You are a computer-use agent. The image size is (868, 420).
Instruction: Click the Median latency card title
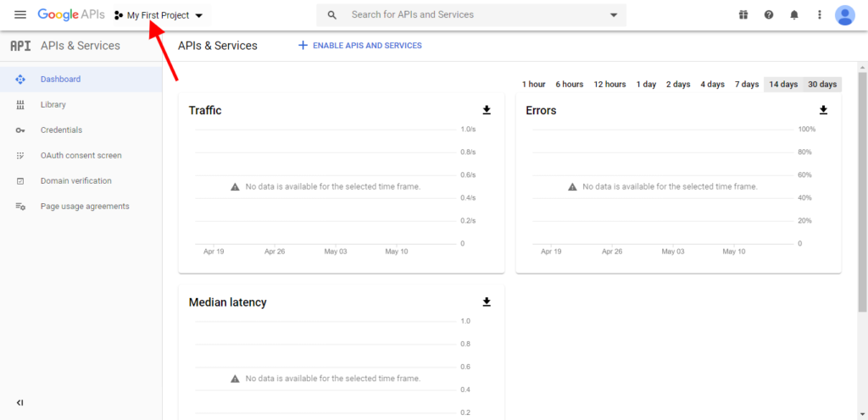click(227, 302)
